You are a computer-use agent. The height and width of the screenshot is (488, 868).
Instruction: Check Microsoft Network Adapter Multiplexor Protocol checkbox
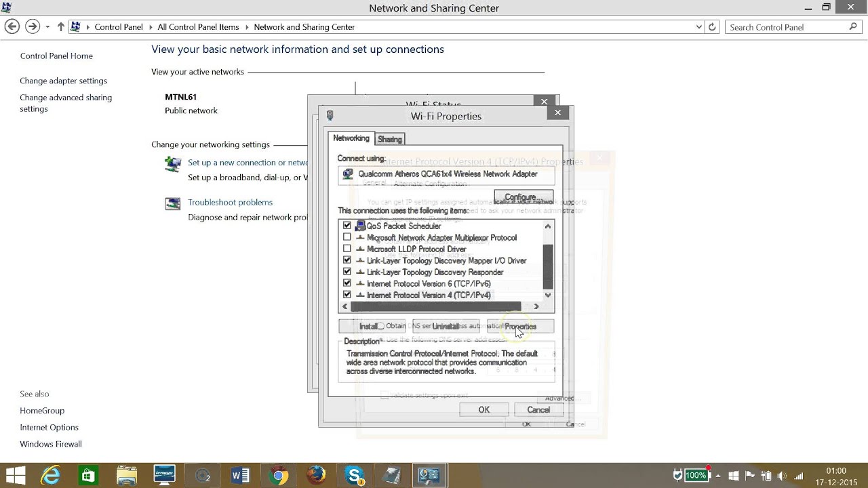[347, 237]
